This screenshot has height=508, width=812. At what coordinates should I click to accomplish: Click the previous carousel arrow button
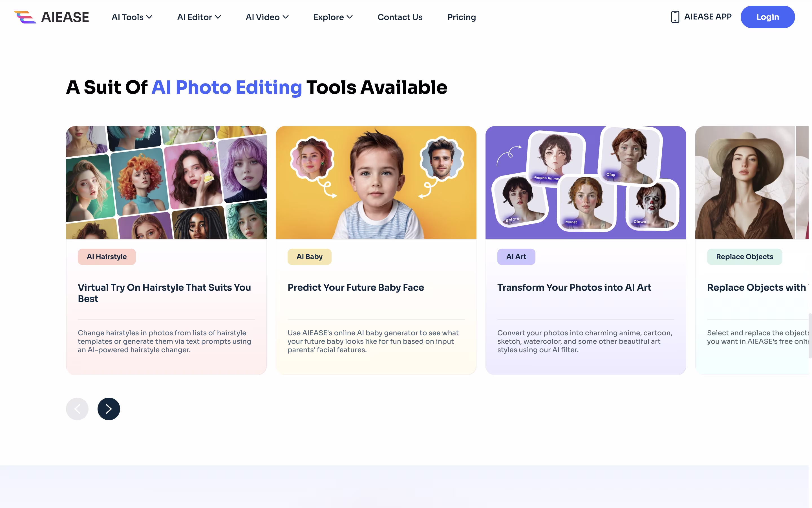click(77, 409)
